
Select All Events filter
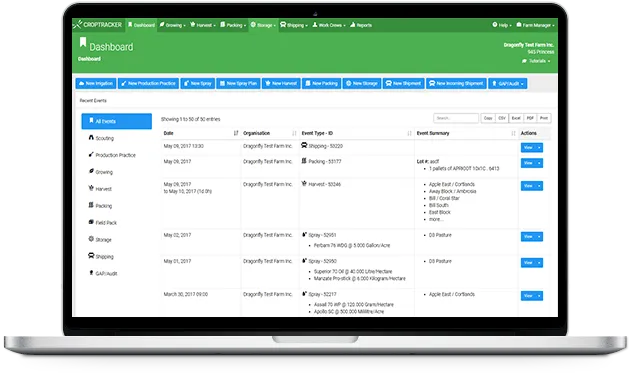point(116,121)
